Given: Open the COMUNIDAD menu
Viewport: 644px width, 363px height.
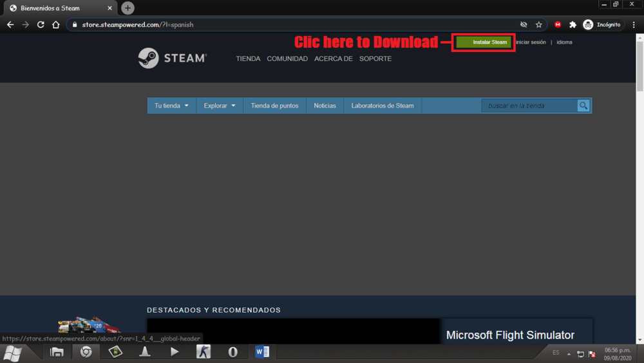Looking at the screenshot, I should click(287, 59).
